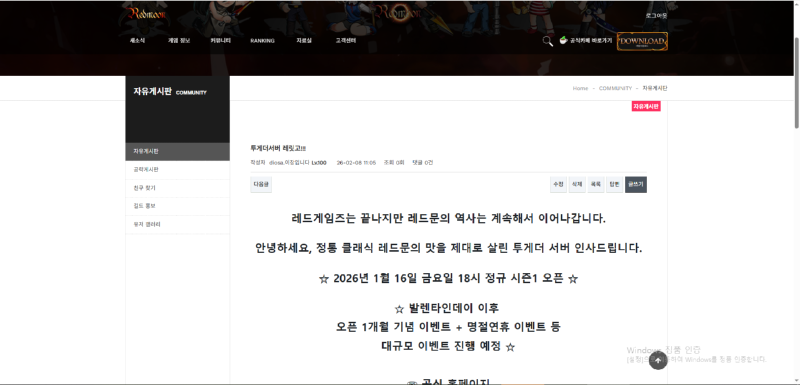Click the Redmoon logo at top left
This screenshot has height=385, width=800.
[147, 14]
